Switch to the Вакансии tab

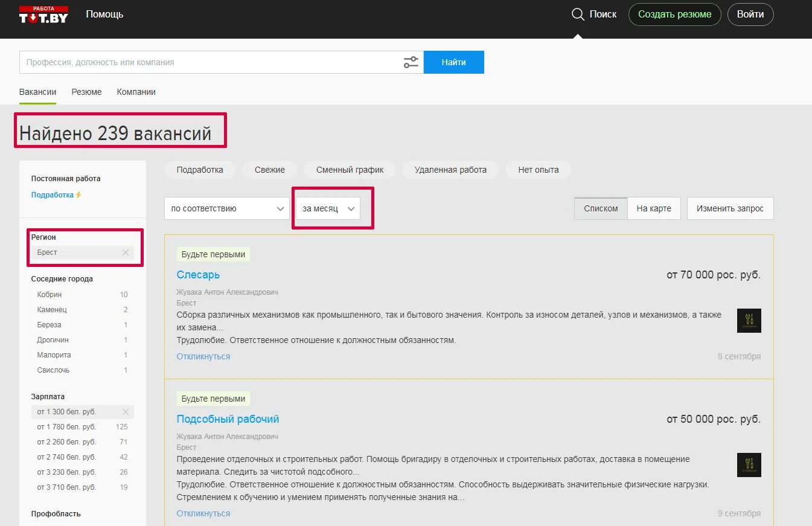coord(37,92)
